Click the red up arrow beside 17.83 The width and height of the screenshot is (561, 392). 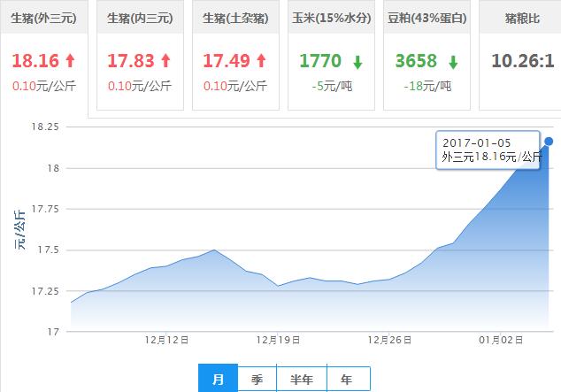165,60
